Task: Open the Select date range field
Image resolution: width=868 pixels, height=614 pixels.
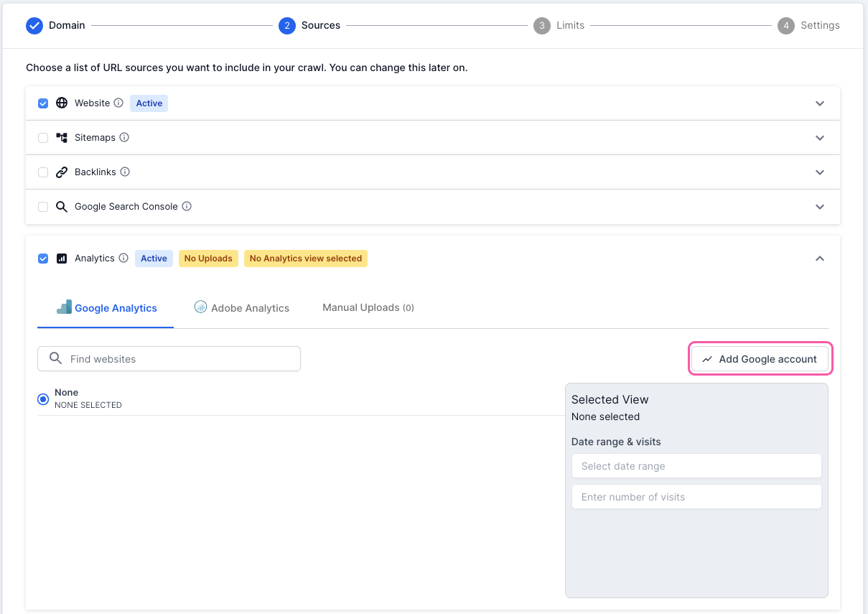Action: (696, 466)
